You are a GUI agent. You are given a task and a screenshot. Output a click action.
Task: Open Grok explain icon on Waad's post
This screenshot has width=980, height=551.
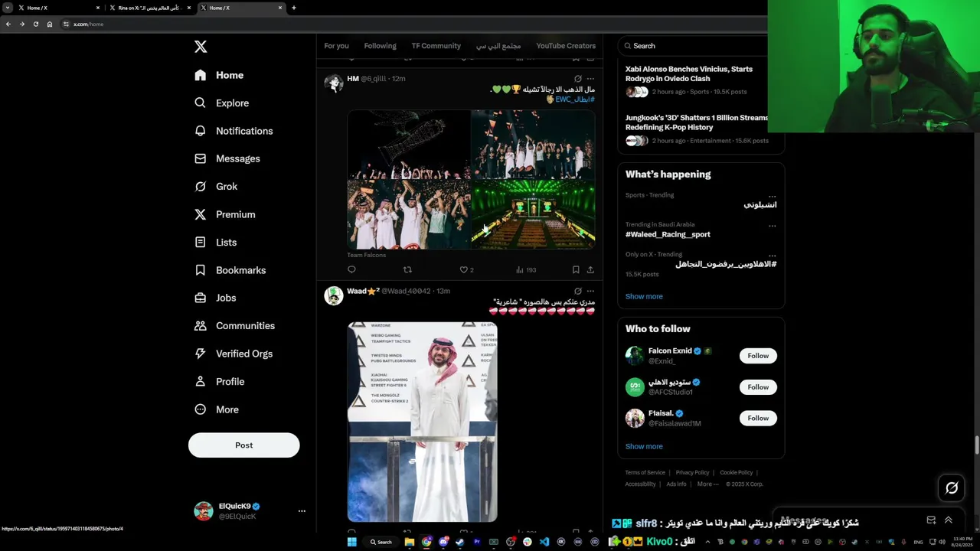(x=578, y=291)
